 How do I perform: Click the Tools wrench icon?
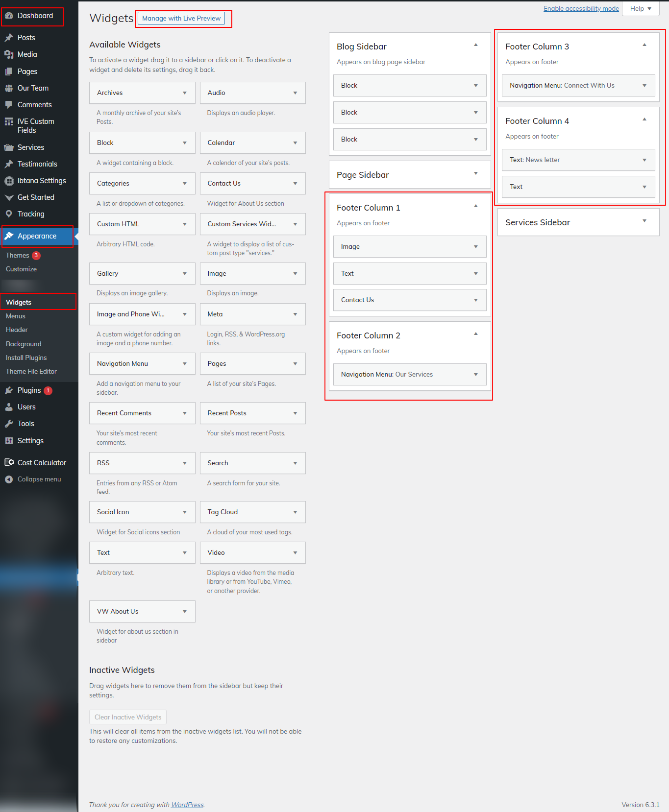click(x=9, y=424)
